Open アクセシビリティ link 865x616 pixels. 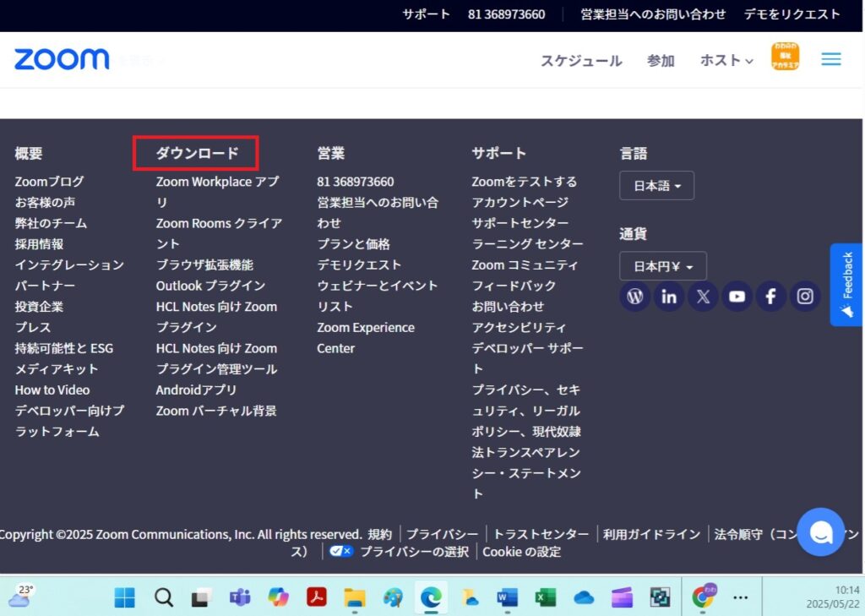point(519,327)
